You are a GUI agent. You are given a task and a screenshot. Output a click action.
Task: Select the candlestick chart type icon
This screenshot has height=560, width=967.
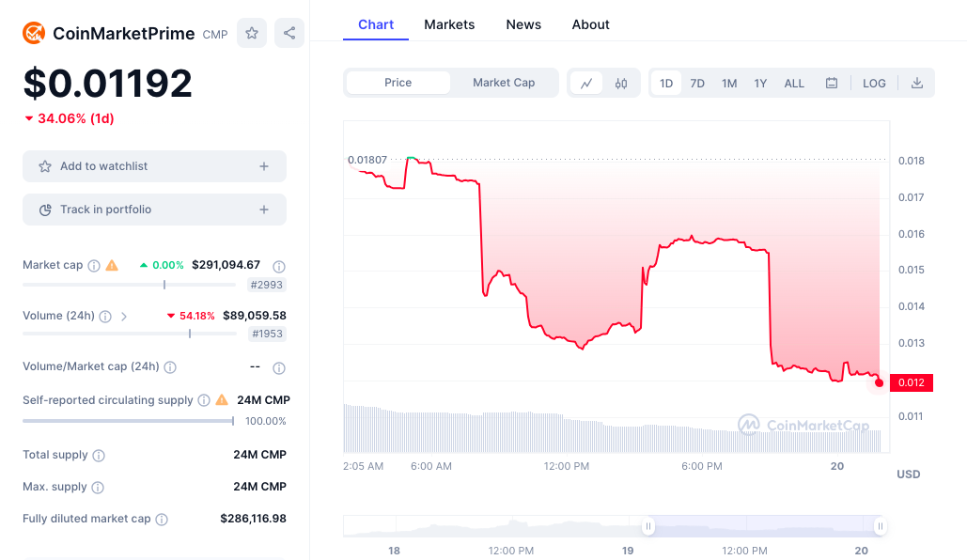click(620, 83)
